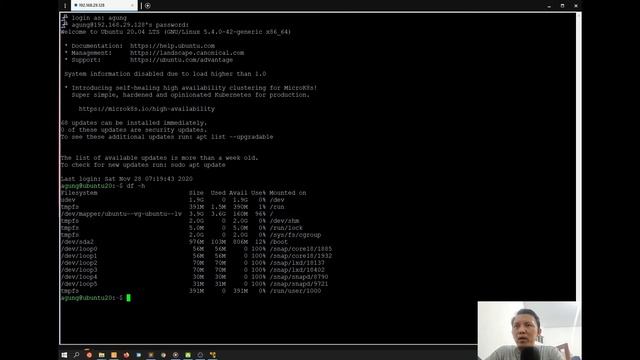Click the /run/user/1000 mount path
Screen dimensions: 640x360
click(x=295, y=291)
